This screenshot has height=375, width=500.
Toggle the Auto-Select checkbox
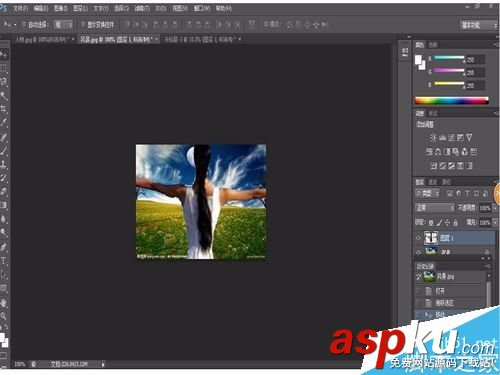click(24, 24)
